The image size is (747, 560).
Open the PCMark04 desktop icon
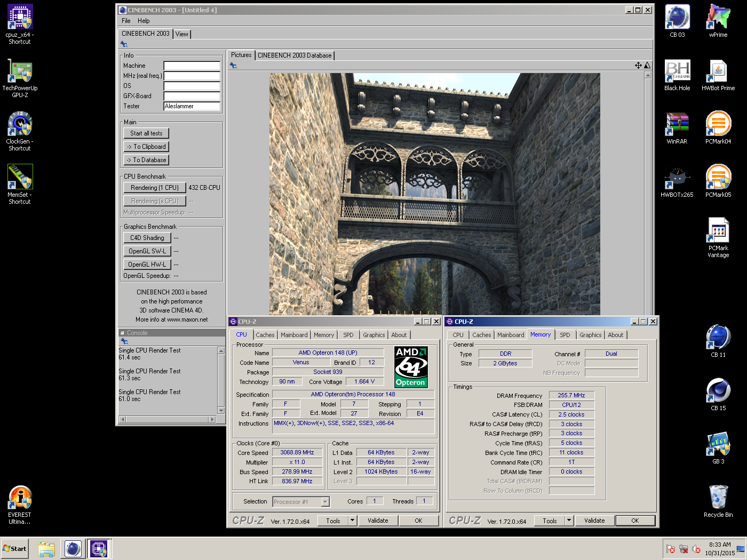click(x=718, y=128)
